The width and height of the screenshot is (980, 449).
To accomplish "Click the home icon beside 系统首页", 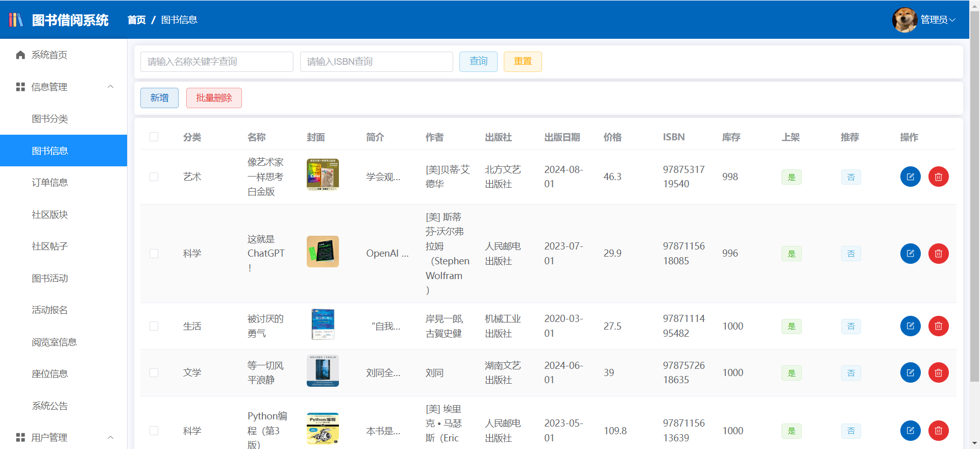I will click(20, 55).
